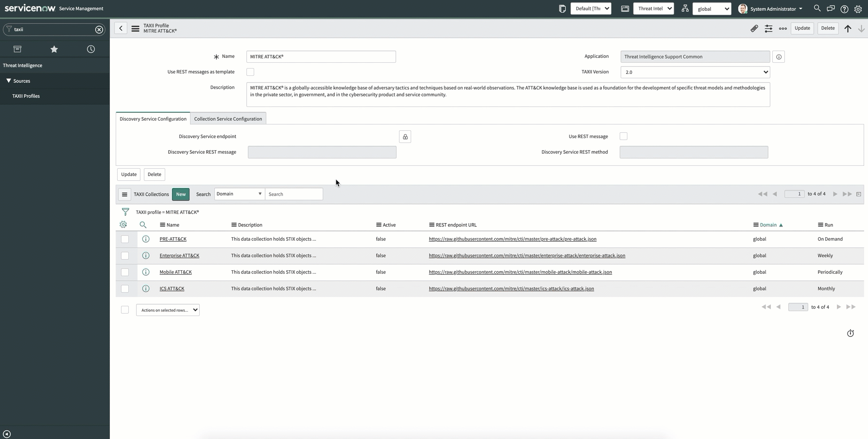This screenshot has height=439, width=868.
Task: Preview ICS ATT&CK record info icon
Action: 146,289
